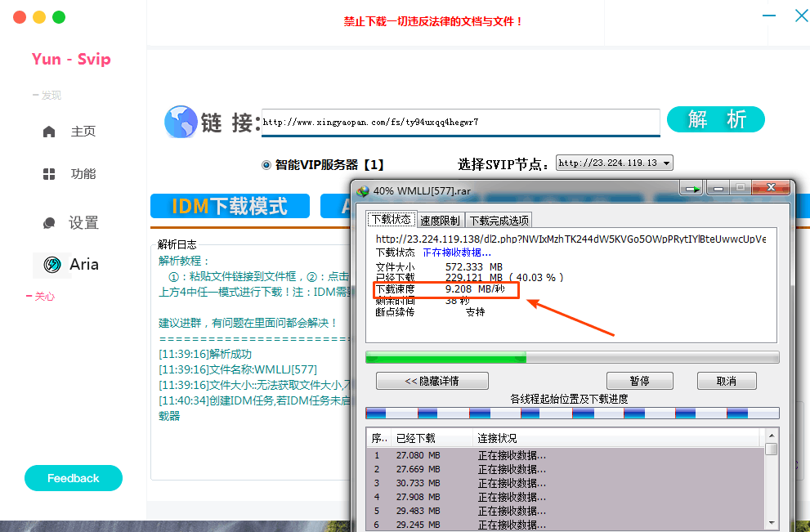Click log line [11:39:16]解析成功
The image size is (810, 532).
tap(205, 355)
